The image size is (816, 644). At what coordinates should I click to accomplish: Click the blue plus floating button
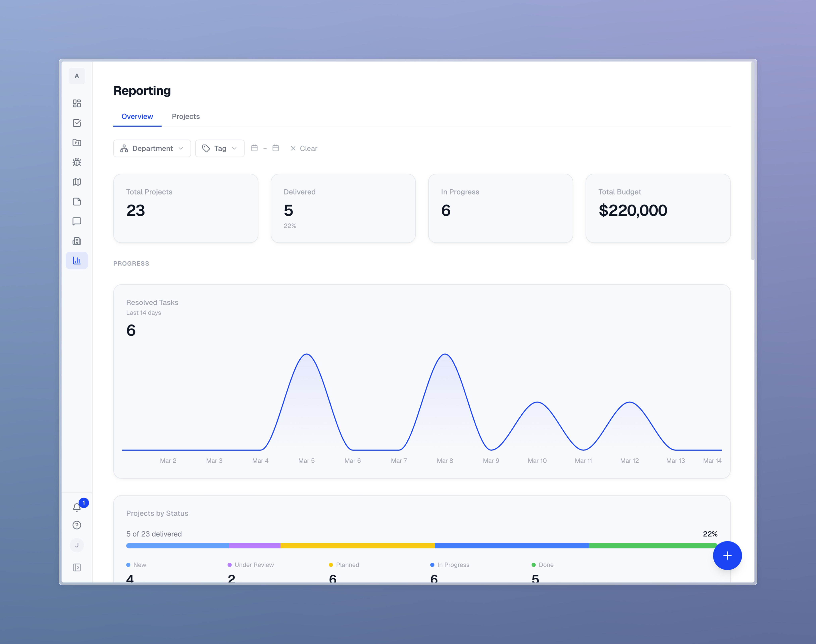[727, 555]
